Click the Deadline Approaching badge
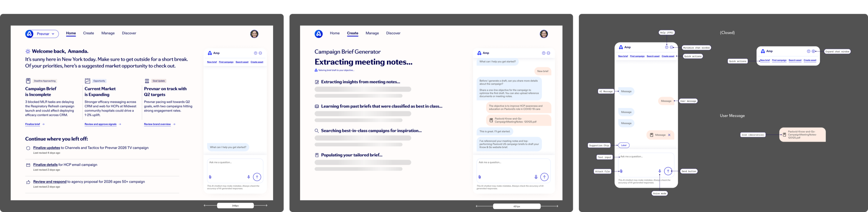 (45, 81)
